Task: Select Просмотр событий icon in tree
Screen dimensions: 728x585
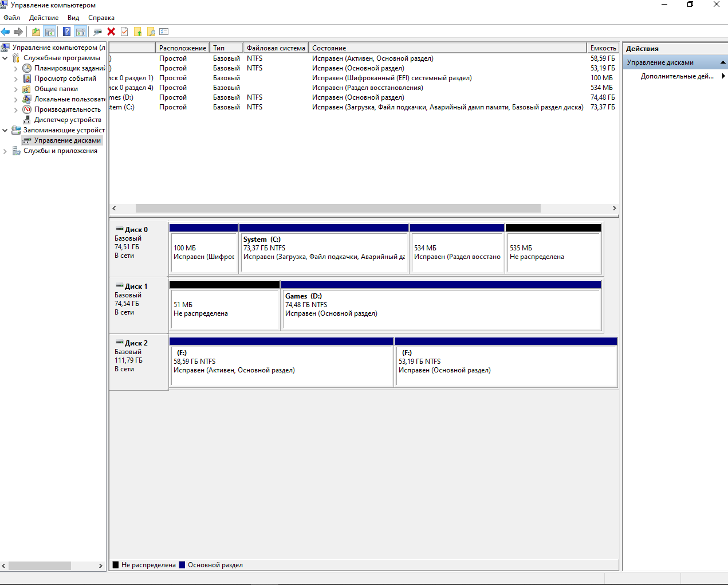Action: click(x=27, y=78)
